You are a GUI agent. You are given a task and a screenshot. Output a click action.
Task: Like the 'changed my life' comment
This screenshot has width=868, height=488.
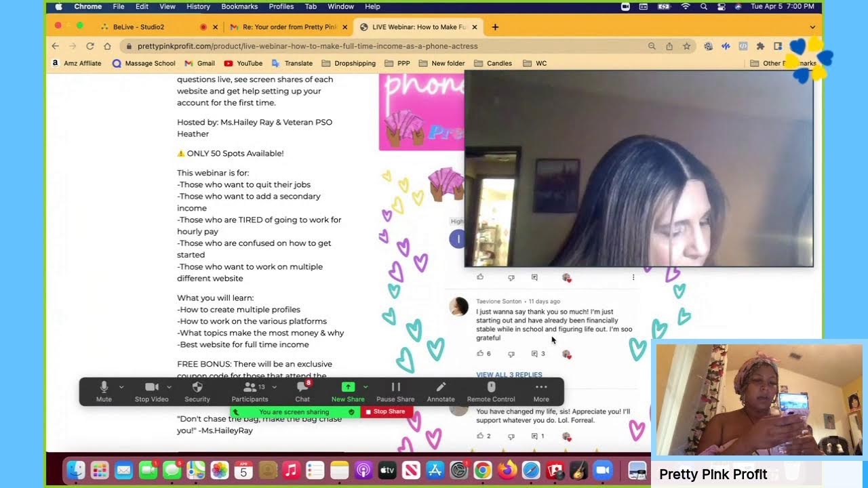click(480, 436)
